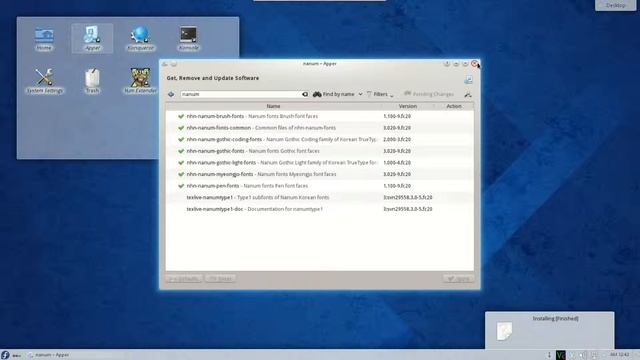640x360 pixels.
Task: Toggle install checkmark for nhn-nanum-brush-fonts
Action: 181,116
